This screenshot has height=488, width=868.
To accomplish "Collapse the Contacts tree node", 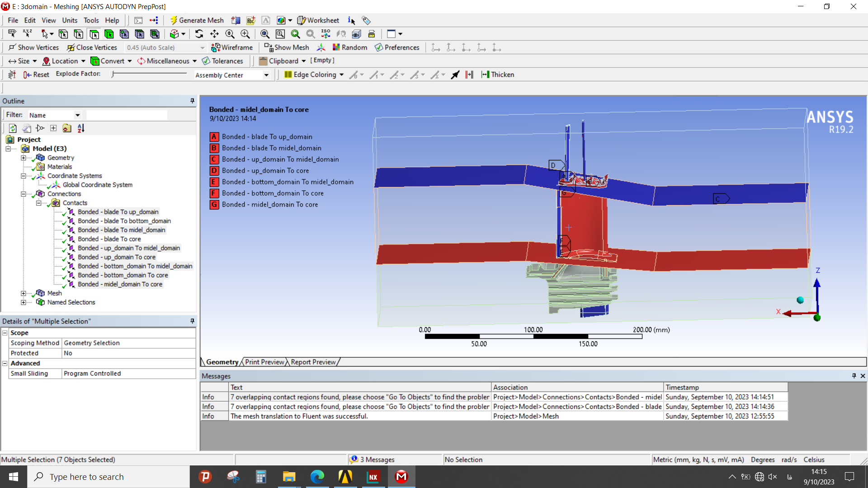I will pos(38,203).
